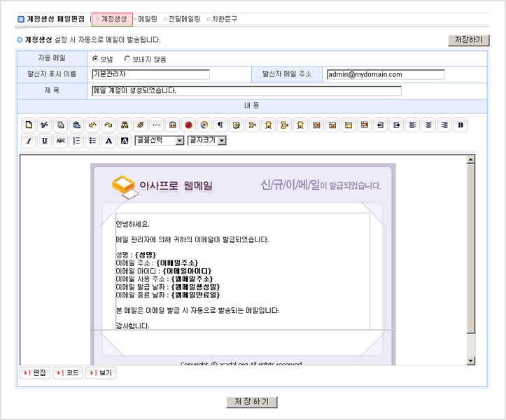Click the '발신자 메일 주소' input field
This screenshot has width=506, height=420.
385,74
